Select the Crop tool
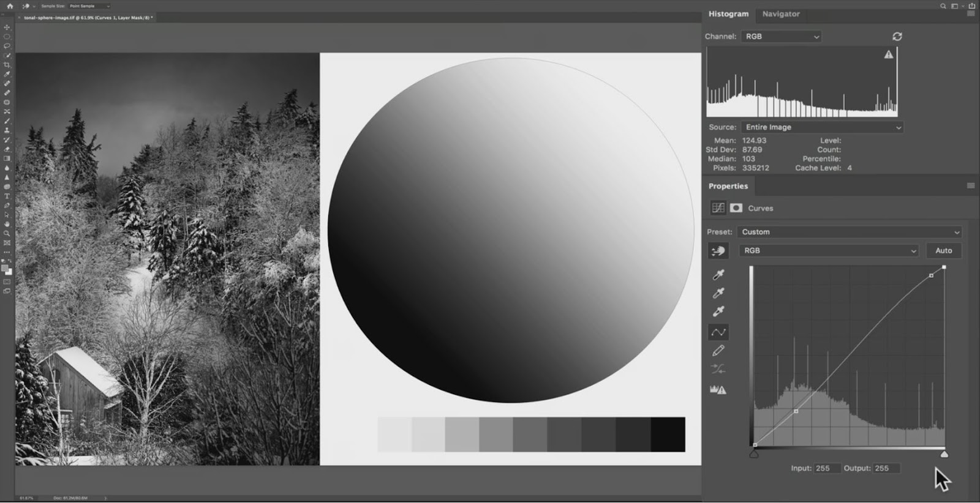This screenshot has height=503, width=980. 7,65
